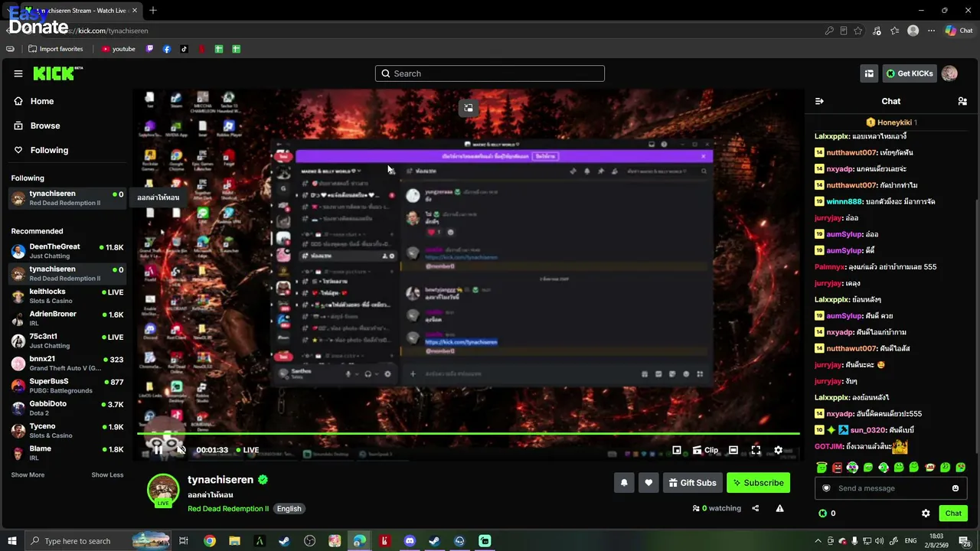Toggle theater mode
This screenshot has height=551, width=980.
(733, 450)
